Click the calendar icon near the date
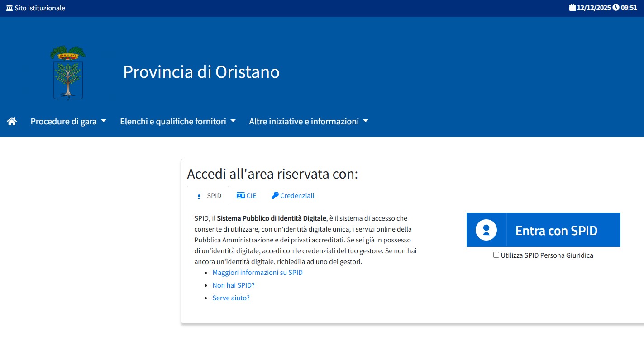Viewport: 644px width, 345px height. 572,7
